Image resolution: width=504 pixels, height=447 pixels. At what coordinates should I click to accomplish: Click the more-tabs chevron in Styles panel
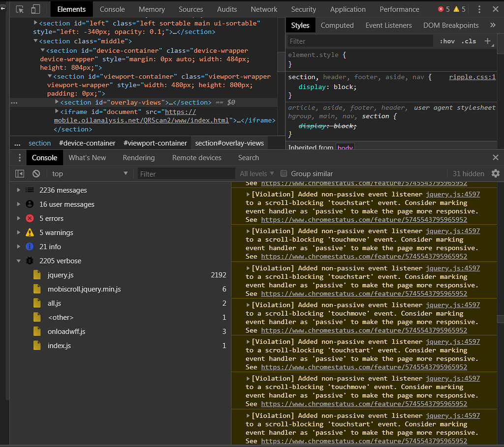[493, 25]
